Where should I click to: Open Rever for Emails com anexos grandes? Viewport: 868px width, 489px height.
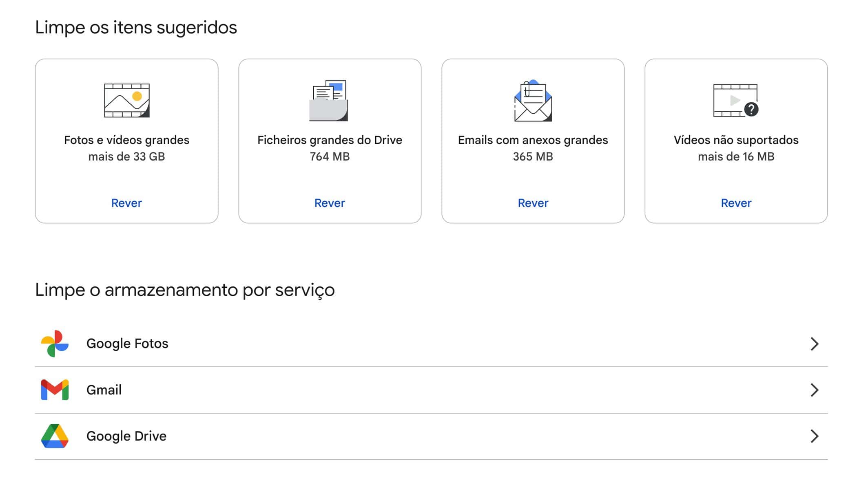coord(533,203)
